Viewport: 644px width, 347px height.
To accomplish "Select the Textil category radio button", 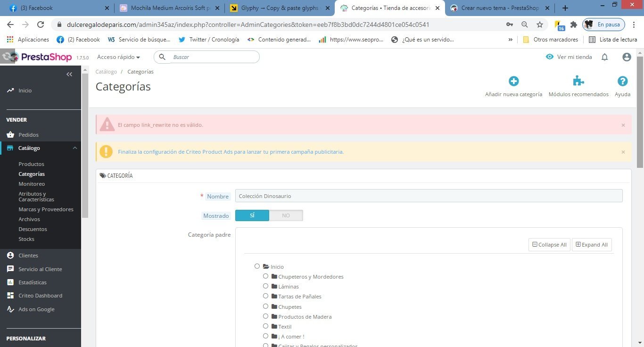I will point(266,326).
